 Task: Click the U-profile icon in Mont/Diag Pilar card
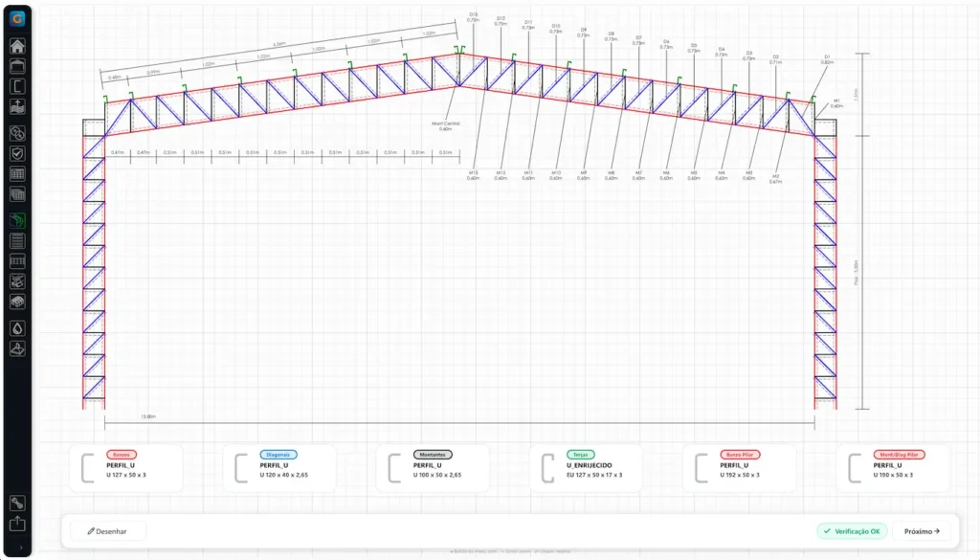point(855,469)
